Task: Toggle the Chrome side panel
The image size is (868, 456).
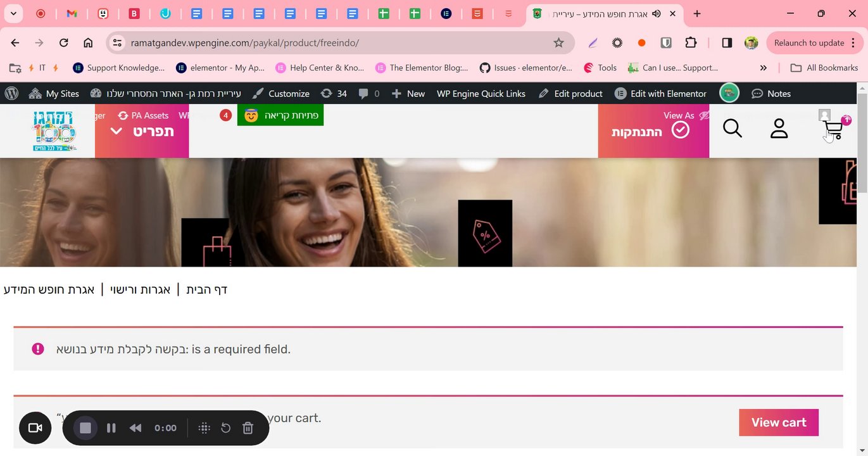Action: click(727, 42)
